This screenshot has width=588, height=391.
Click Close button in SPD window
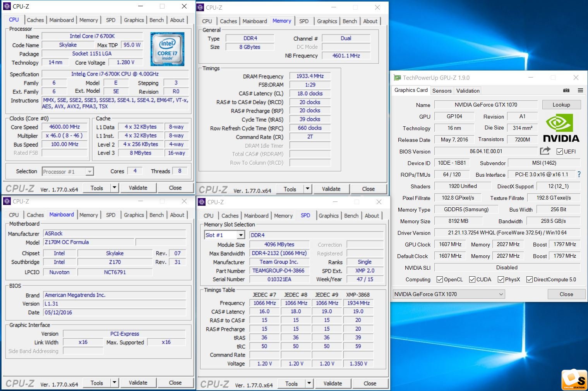click(370, 384)
